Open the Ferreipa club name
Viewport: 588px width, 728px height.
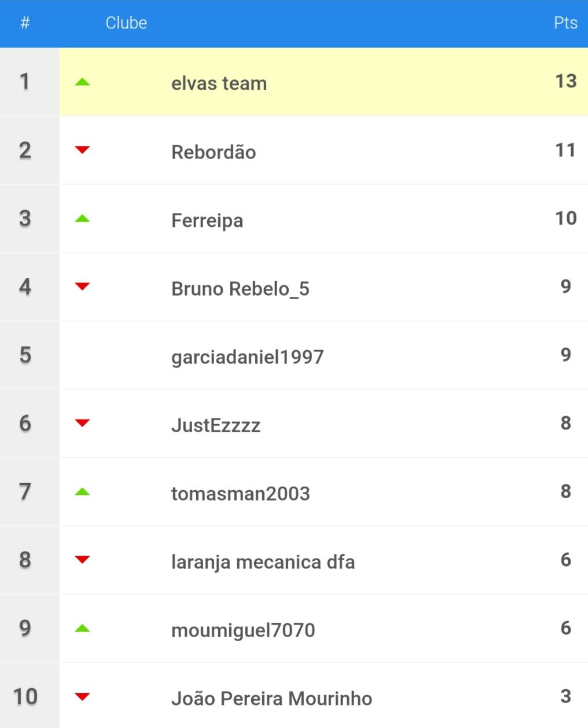pos(207,220)
